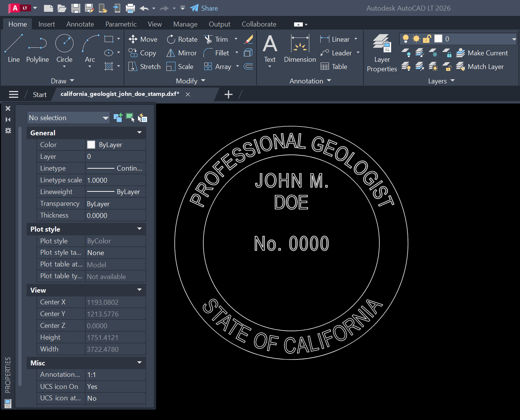The height and width of the screenshot is (420, 520).
Task: Toggle layer 0 on/off lightbulb
Action: pyautogui.click(x=406, y=39)
